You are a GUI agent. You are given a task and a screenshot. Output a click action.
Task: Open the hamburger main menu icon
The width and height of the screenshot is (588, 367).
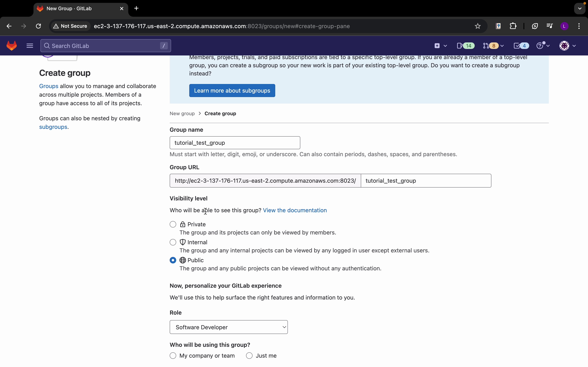tap(30, 46)
